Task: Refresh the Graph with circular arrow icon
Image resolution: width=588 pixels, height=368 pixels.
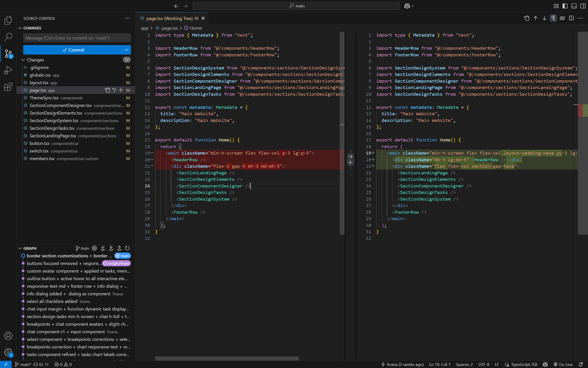Action: click(127, 248)
